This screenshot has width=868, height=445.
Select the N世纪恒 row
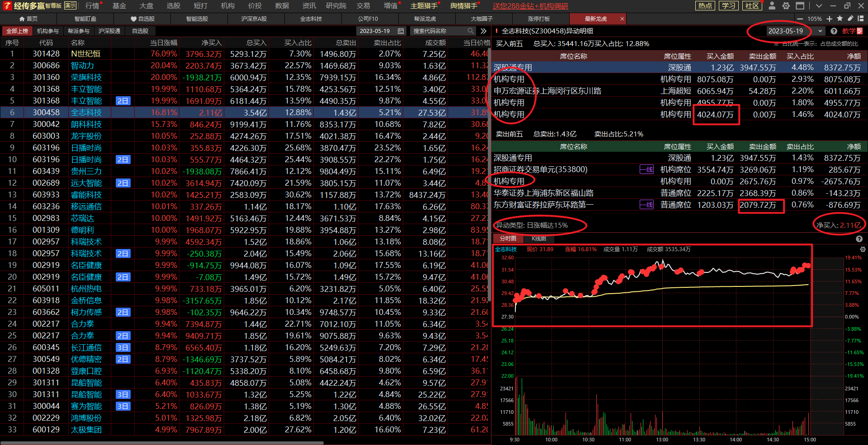[x=245, y=54]
